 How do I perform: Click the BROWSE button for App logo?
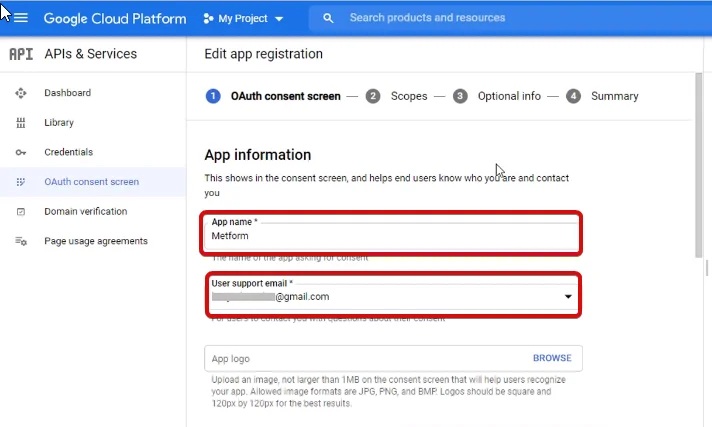[552, 358]
